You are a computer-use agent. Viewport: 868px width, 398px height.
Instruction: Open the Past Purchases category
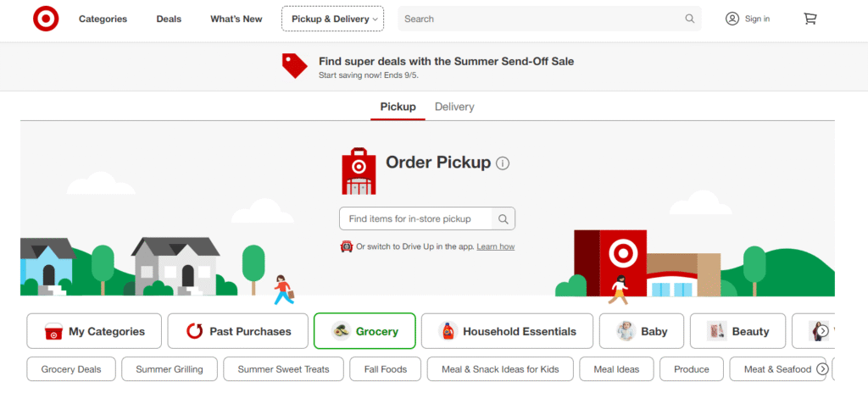[x=238, y=331]
